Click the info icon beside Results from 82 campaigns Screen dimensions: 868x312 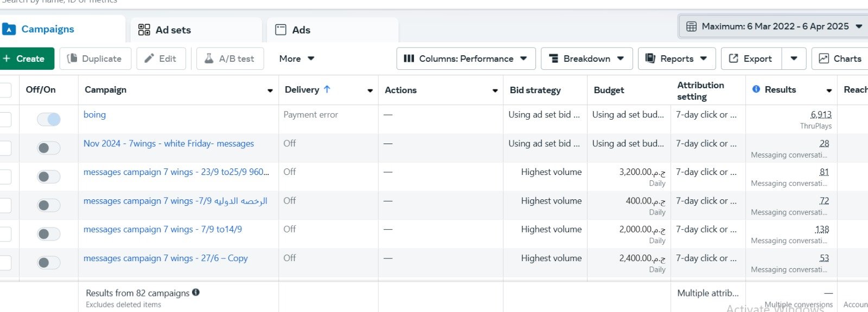tap(196, 292)
